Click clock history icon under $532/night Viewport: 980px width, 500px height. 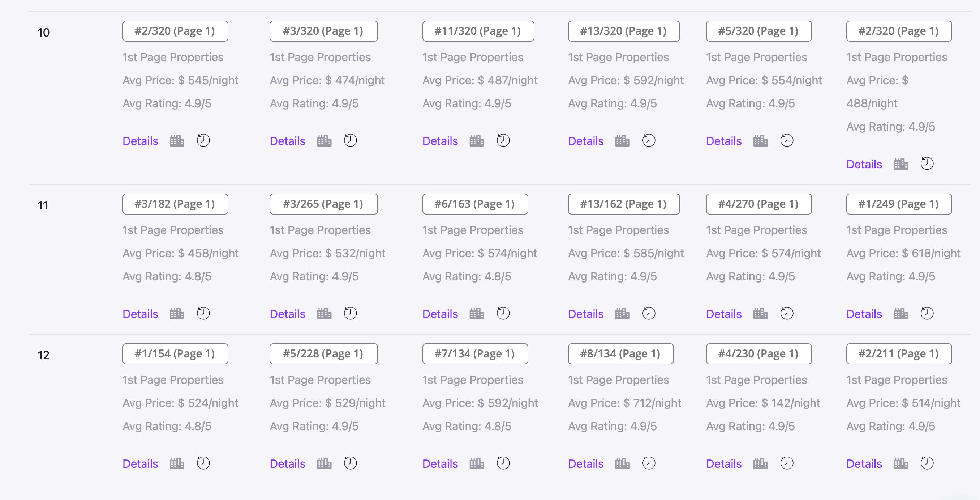[x=351, y=313]
